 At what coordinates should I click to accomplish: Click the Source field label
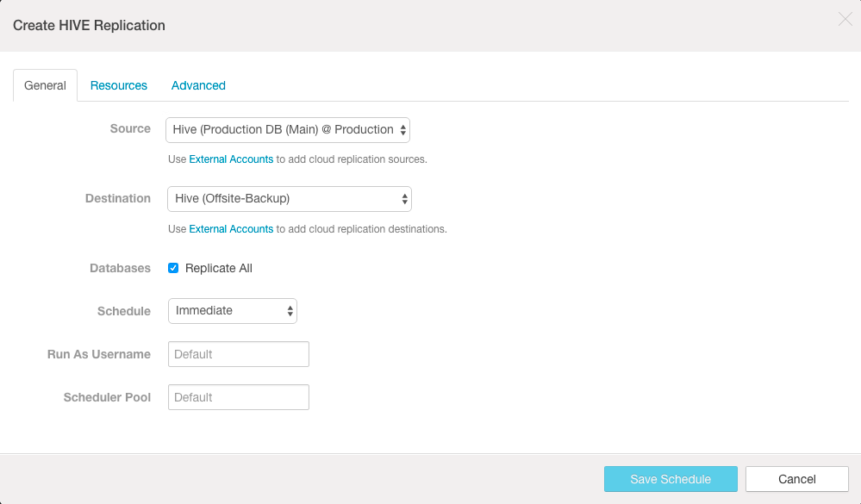pos(130,128)
